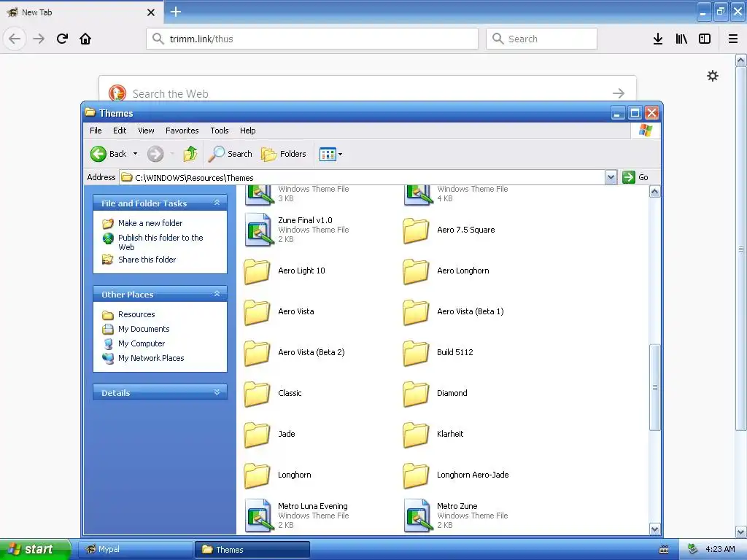Select the Classic folder icon
The height and width of the screenshot is (560, 747).
point(258,394)
